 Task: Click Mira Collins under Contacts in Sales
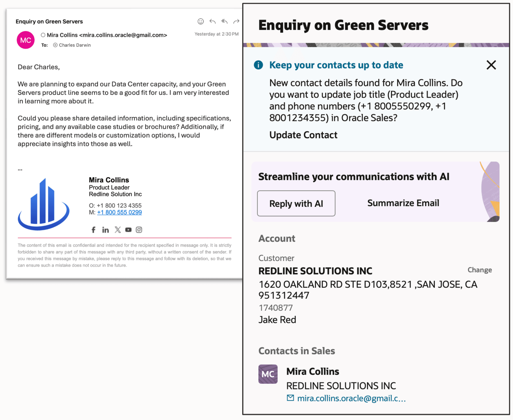click(x=313, y=371)
